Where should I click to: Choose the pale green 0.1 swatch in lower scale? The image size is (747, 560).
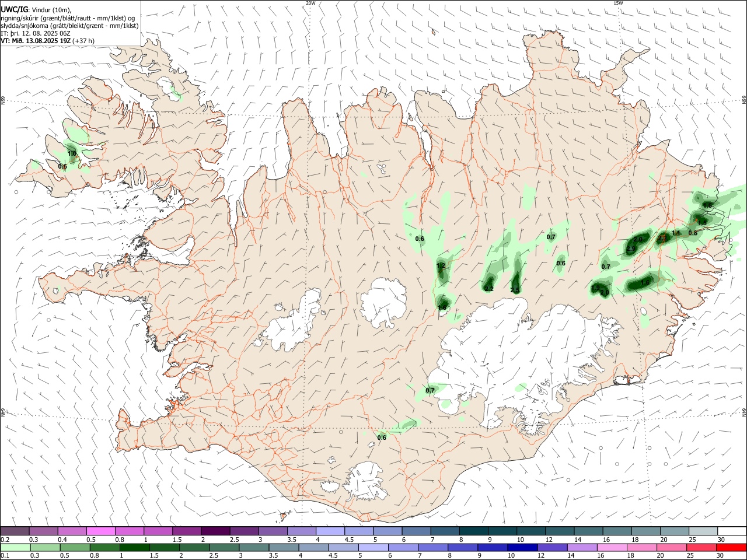tap(15, 547)
